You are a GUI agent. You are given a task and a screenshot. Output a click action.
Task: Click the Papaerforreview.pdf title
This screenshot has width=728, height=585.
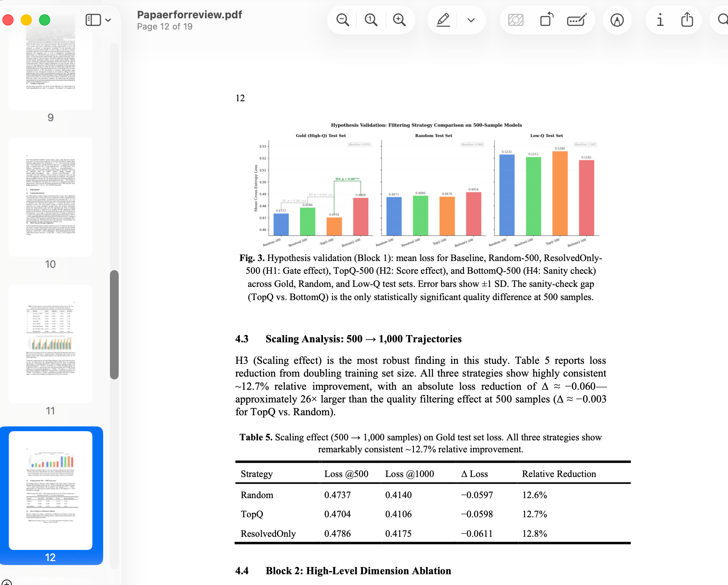189,15
